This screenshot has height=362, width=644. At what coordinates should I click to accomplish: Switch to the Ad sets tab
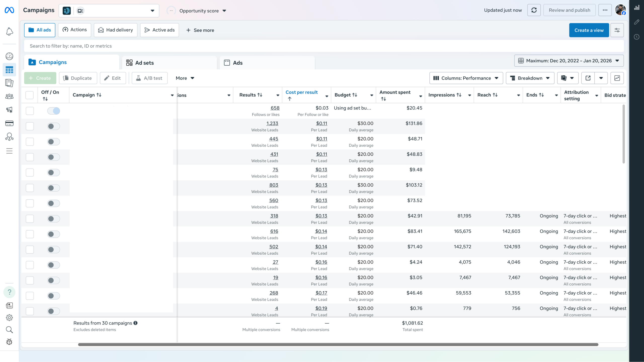coord(144,63)
